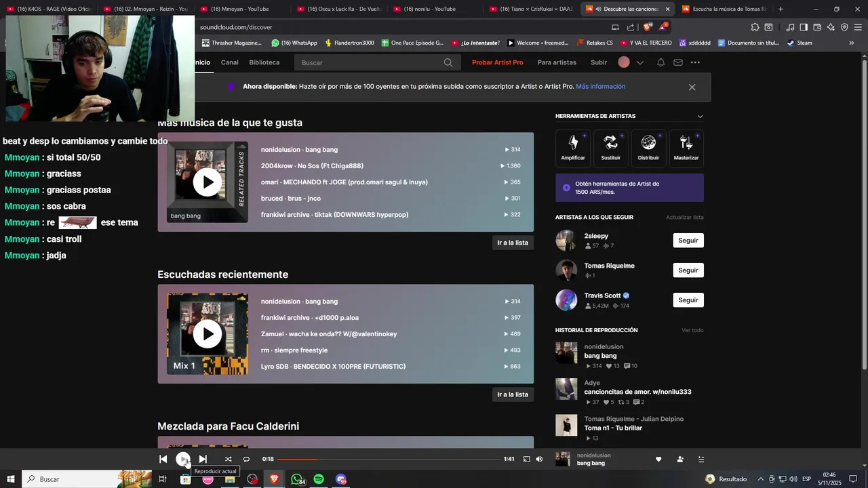Image resolution: width=868 pixels, height=488 pixels.
Task: Open the user profile avatar
Action: click(x=624, y=62)
